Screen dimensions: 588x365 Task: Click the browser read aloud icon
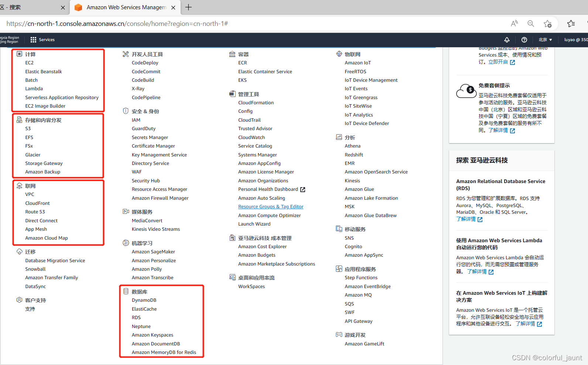coord(514,24)
